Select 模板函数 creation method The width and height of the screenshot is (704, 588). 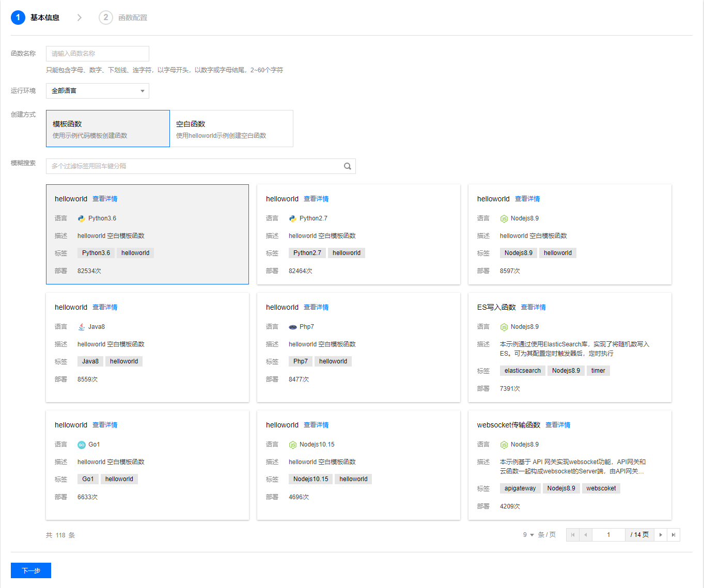[108, 129]
